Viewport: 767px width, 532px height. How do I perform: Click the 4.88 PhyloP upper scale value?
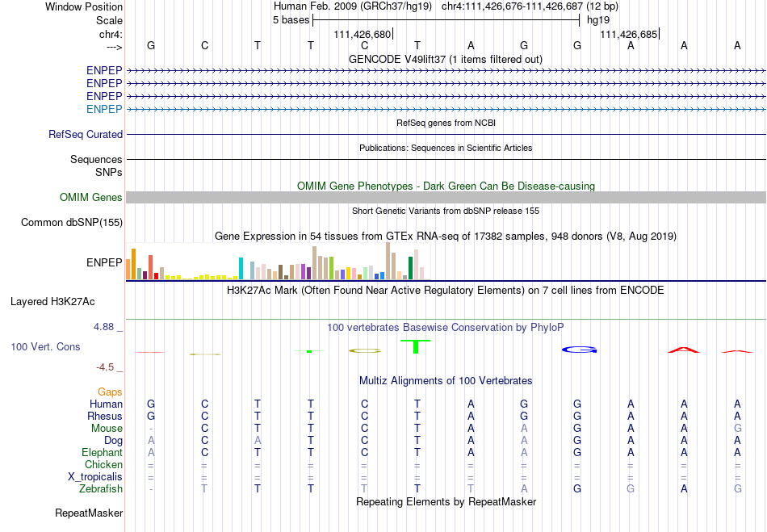click(103, 327)
